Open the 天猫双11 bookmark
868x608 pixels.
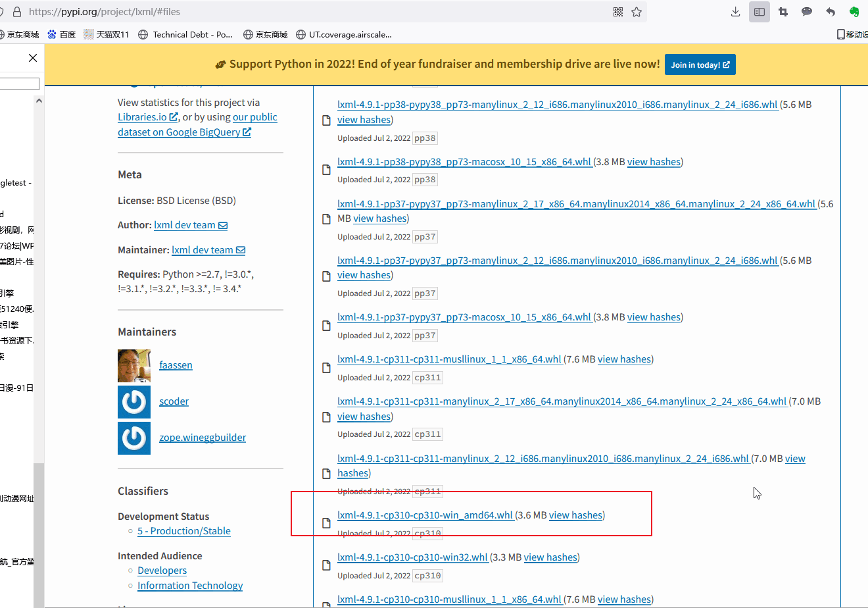point(107,34)
